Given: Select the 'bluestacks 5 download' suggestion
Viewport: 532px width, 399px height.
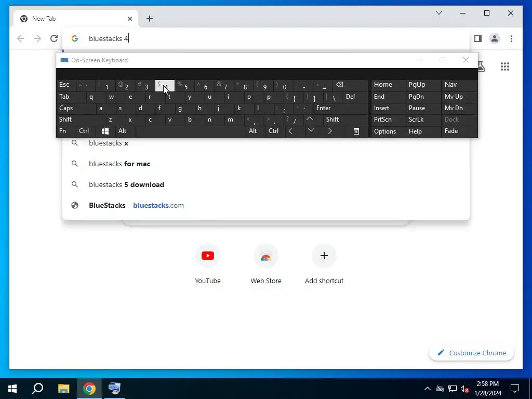Looking at the screenshot, I should coord(266,184).
